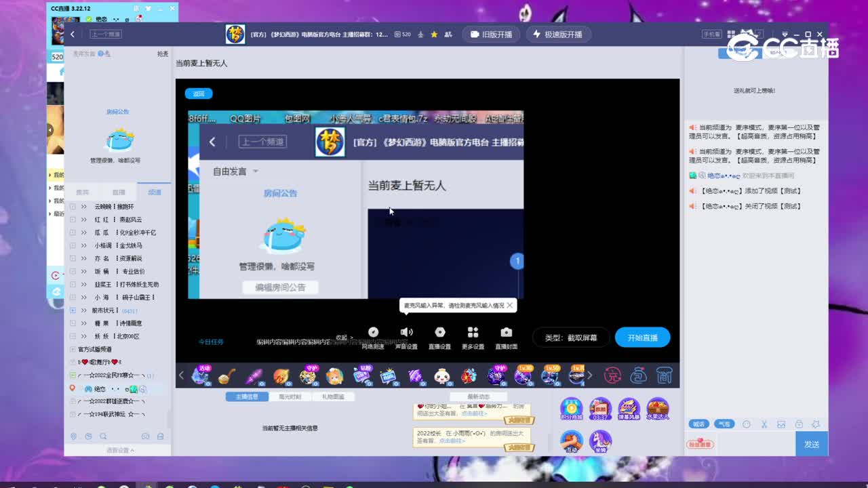The height and width of the screenshot is (488, 868).
Task: Open the 03:37 countdown chest icon
Action: (x=600, y=409)
